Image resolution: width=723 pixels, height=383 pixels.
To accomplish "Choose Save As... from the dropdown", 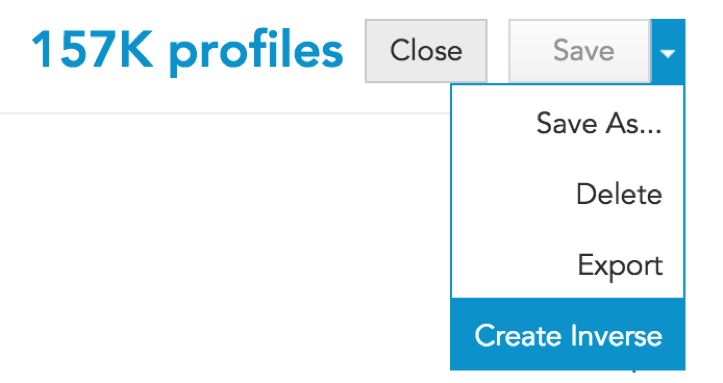I will (568, 124).
